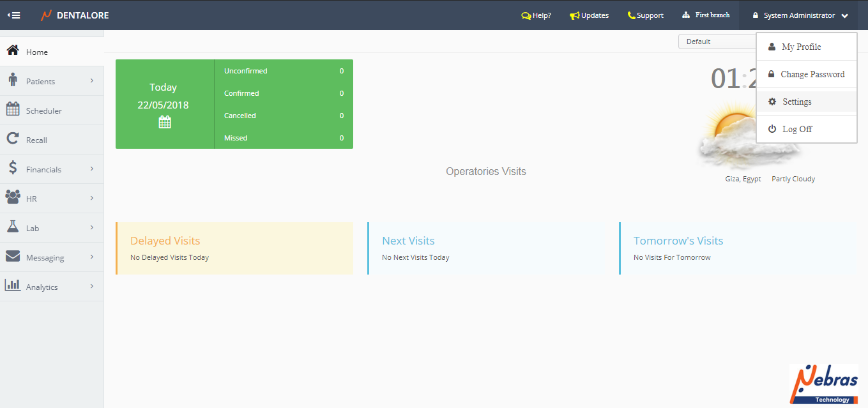Click the Lab flask icon
Image resolution: width=868 pixels, height=408 pixels.
pyautogui.click(x=13, y=227)
